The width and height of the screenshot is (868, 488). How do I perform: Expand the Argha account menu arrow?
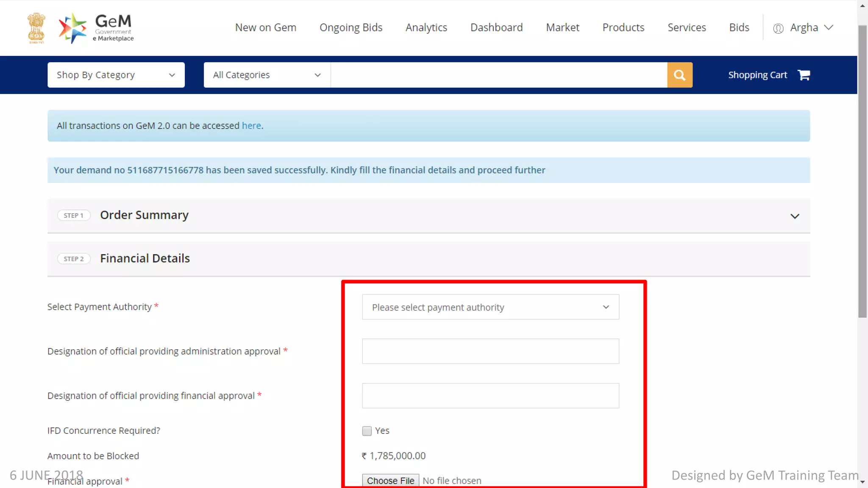click(x=829, y=28)
